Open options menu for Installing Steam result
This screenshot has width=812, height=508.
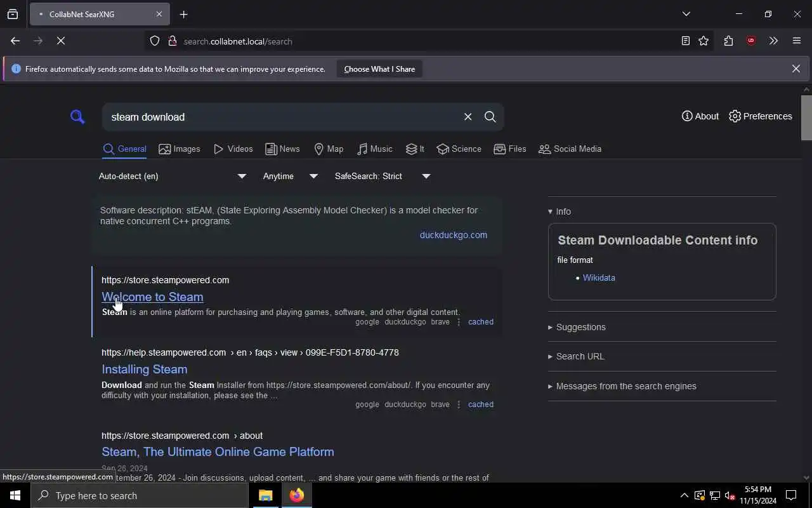459,404
